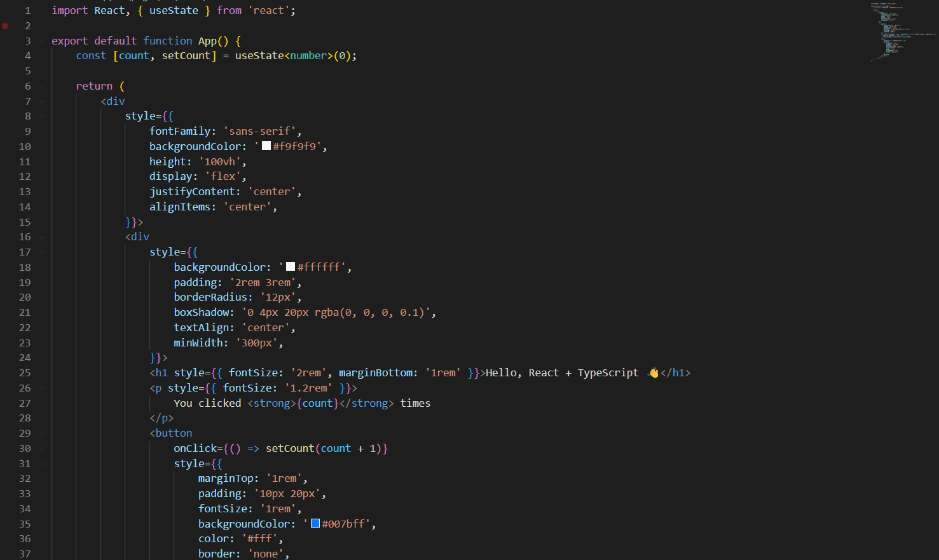Click the word 'times' on line 27

pyautogui.click(x=415, y=404)
